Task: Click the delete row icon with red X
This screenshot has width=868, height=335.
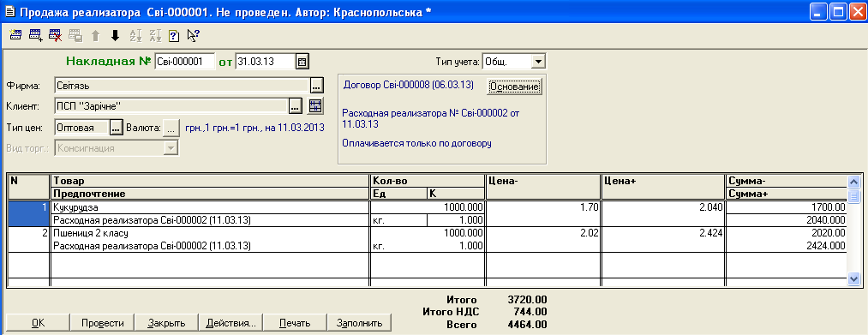Action: click(x=55, y=35)
